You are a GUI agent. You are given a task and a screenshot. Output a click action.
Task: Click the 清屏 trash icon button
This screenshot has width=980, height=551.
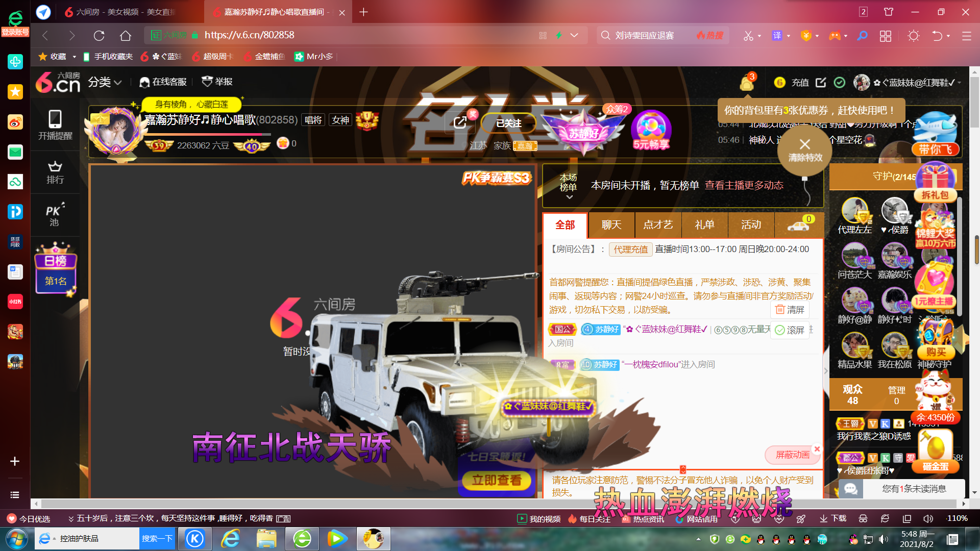click(790, 310)
